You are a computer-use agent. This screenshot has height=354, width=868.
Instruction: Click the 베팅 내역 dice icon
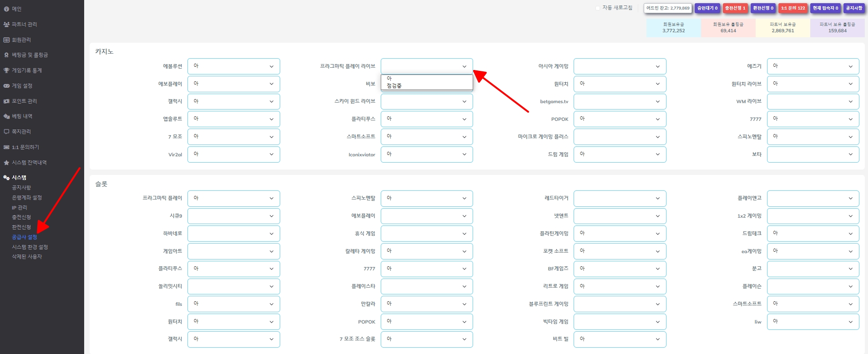(6, 116)
